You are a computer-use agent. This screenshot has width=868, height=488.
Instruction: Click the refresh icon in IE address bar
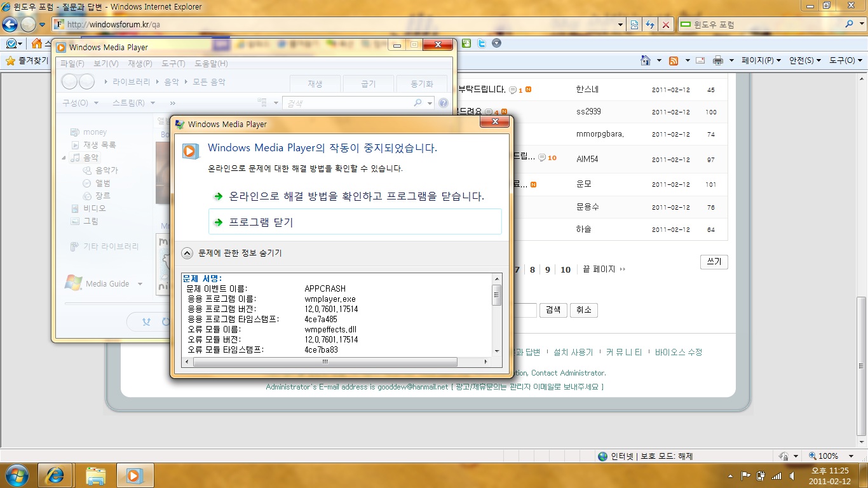coord(649,24)
